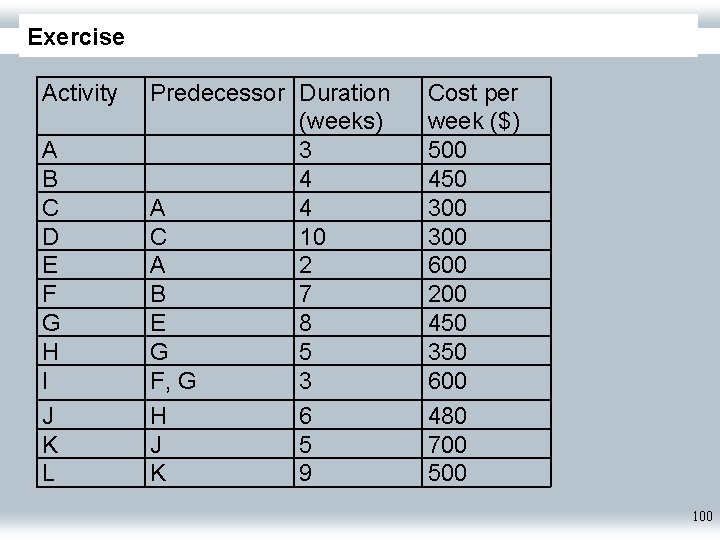
Task: Click slide number 100 in the corner
Action: coord(701,516)
